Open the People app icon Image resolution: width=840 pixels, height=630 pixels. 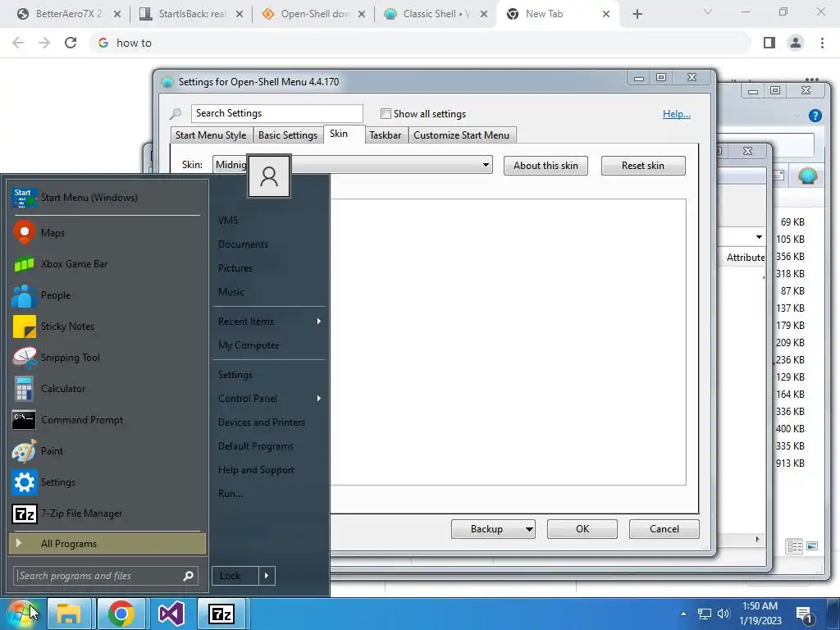24,295
